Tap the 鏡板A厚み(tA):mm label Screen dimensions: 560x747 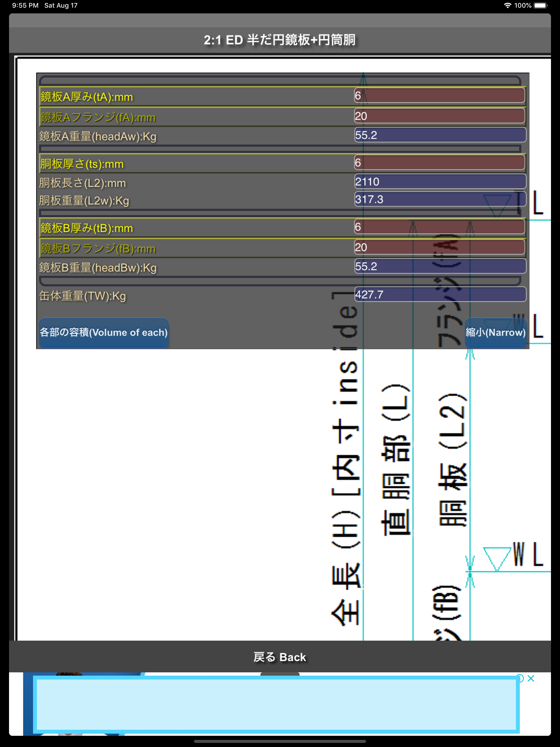[x=86, y=97]
